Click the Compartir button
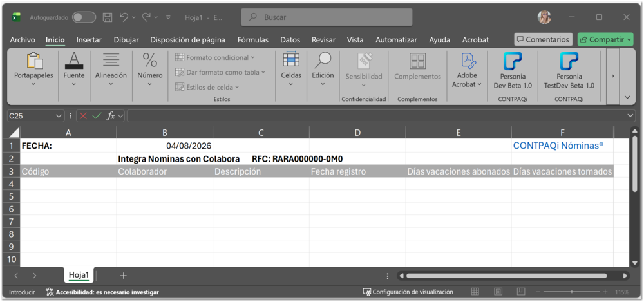The width and height of the screenshot is (644, 302). [x=605, y=39]
